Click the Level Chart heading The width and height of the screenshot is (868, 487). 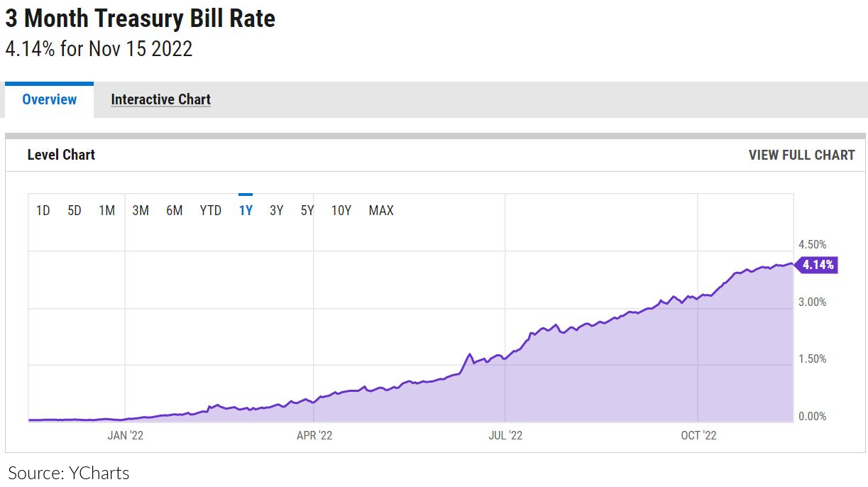[x=61, y=155]
